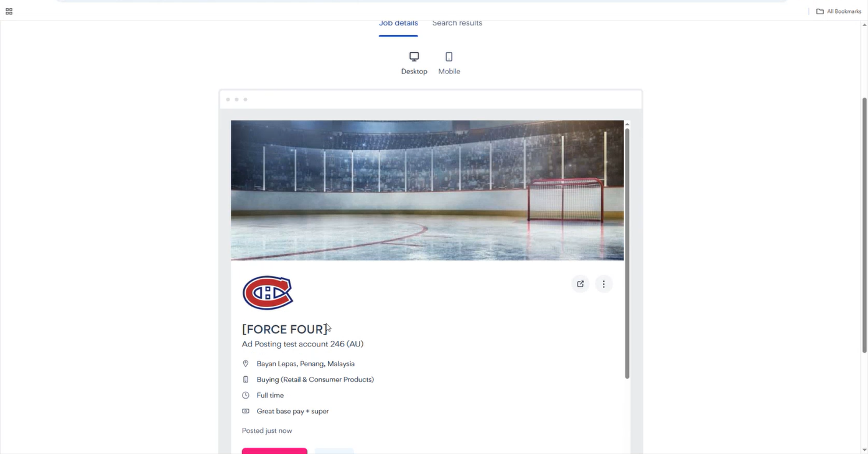Click the Montreal Canadiens company logo
The image size is (868, 454).
pos(268,293)
